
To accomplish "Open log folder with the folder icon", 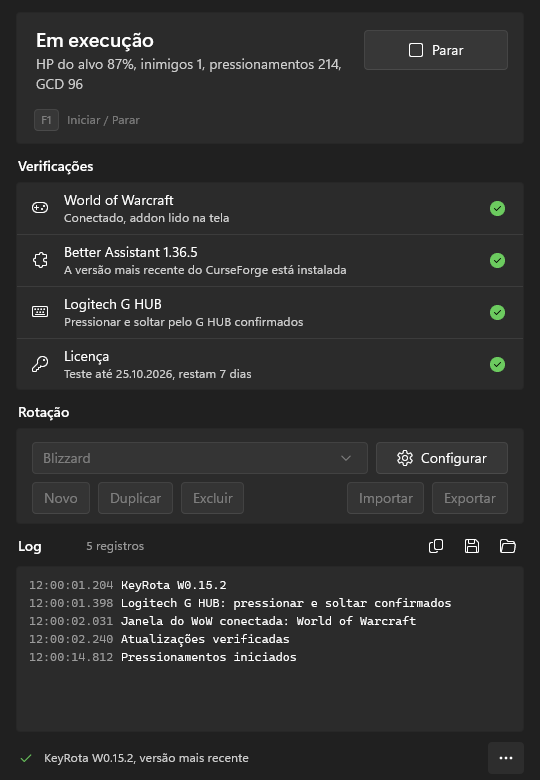I will coord(508,546).
